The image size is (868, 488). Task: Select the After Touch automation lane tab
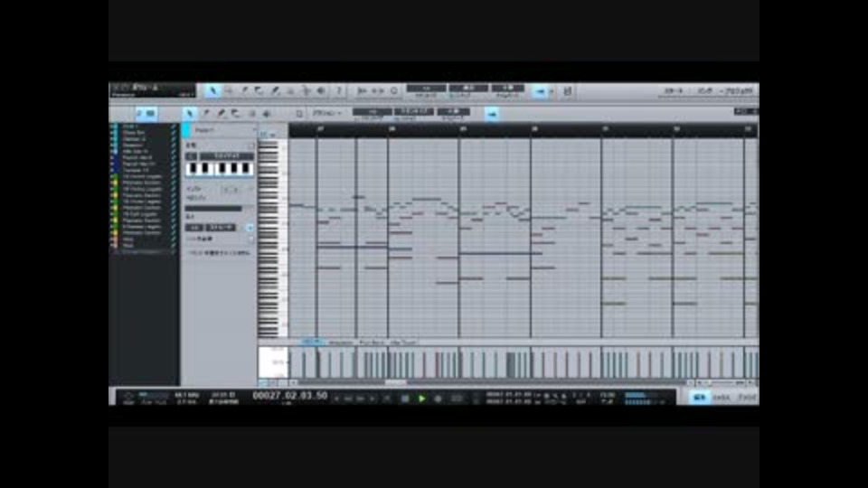point(403,343)
